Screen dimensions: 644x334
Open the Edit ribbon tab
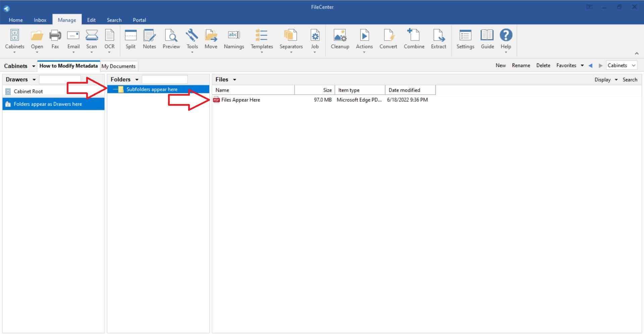91,20
